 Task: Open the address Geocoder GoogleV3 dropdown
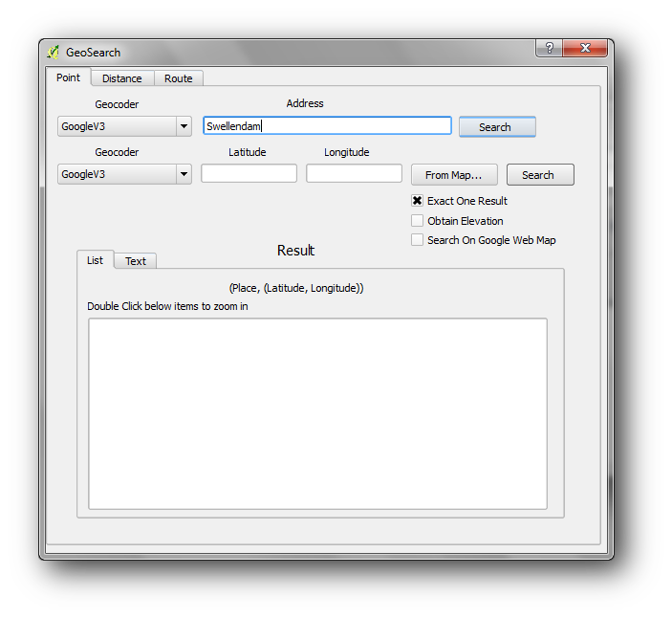pos(124,126)
